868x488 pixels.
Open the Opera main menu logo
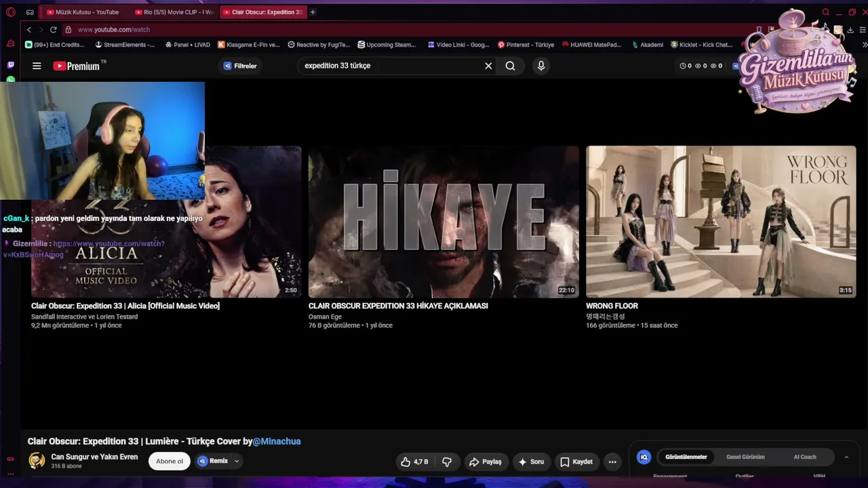(10, 12)
